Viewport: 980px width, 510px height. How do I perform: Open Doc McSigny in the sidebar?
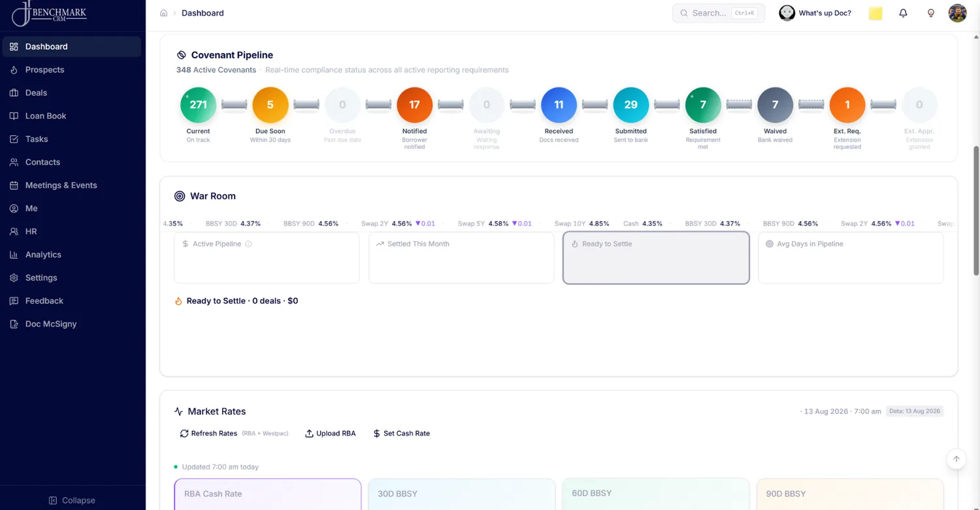[72, 324]
